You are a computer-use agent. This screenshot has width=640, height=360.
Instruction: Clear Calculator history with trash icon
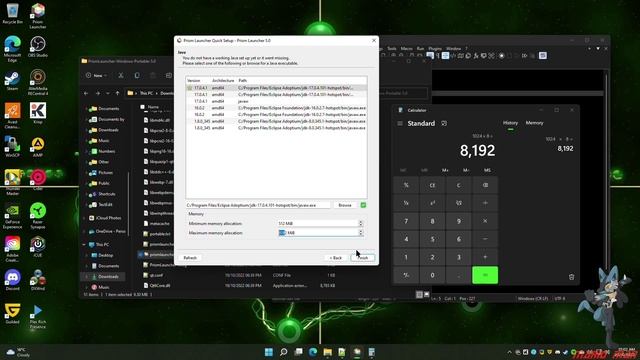coord(571,277)
